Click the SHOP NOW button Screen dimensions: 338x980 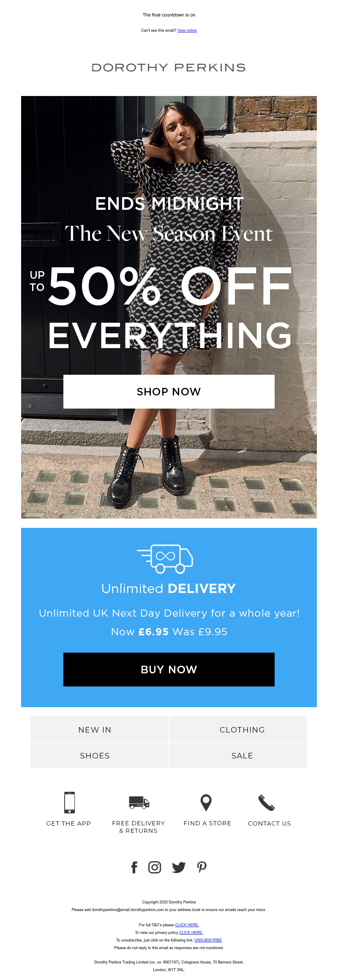(169, 392)
